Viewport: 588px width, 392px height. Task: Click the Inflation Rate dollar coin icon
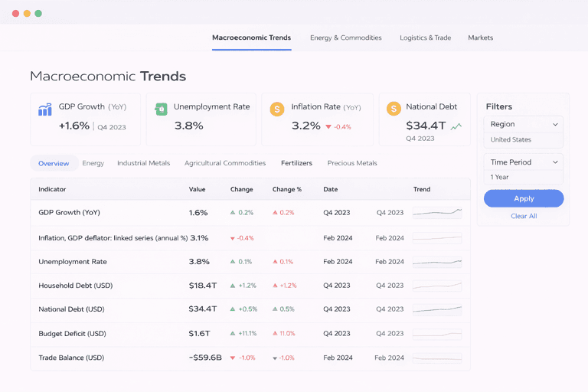pos(277,109)
